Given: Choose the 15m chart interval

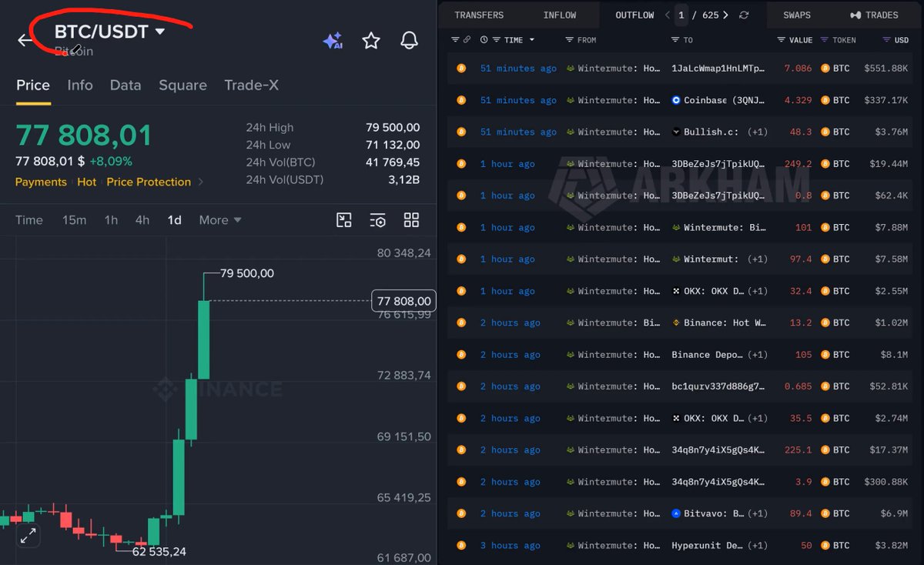Looking at the screenshot, I should pyautogui.click(x=74, y=220).
